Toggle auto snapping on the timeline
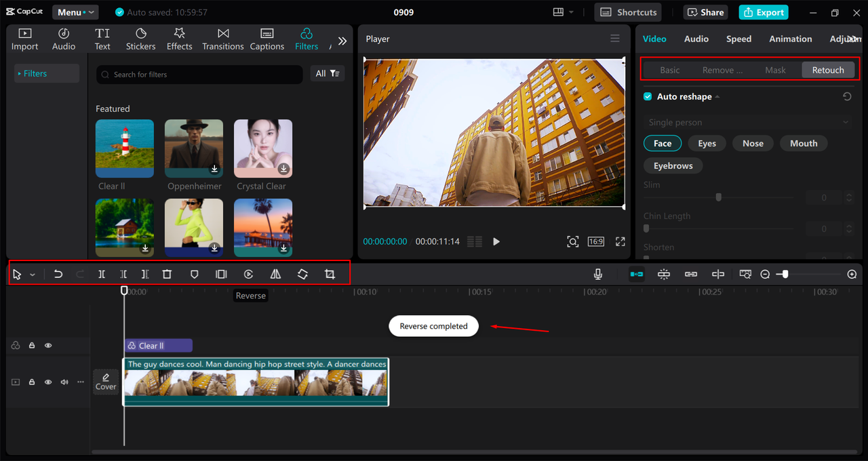This screenshot has height=461, width=868. tap(664, 274)
